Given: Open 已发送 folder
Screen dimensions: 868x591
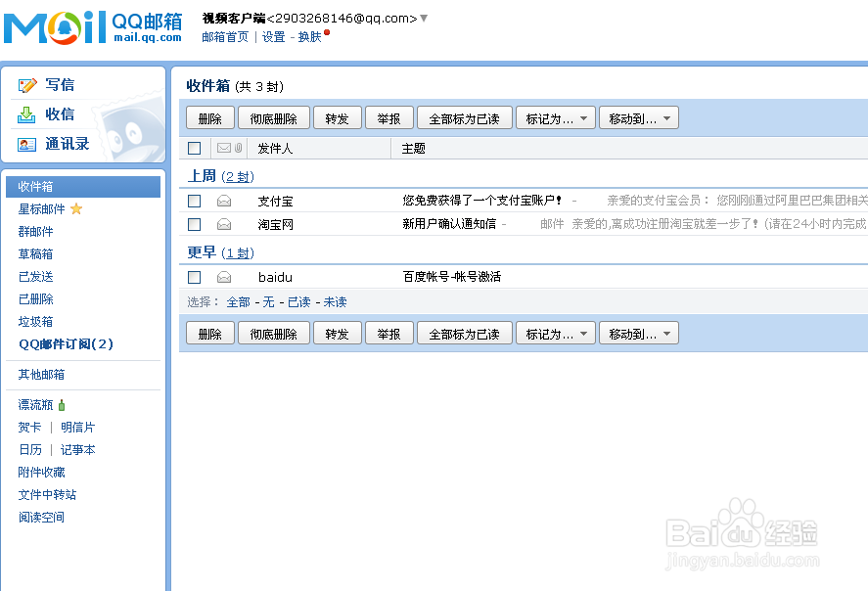Looking at the screenshot, I should pos(35,277).
